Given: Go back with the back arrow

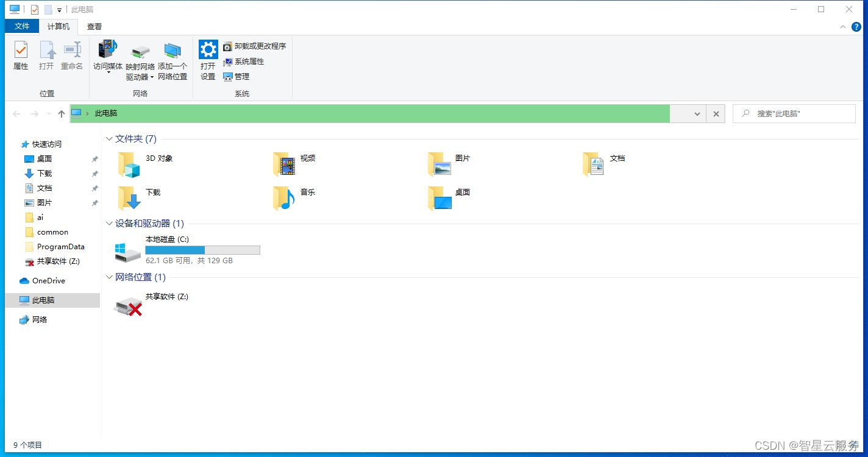Looking at the screenshot, I should (16, 114).
